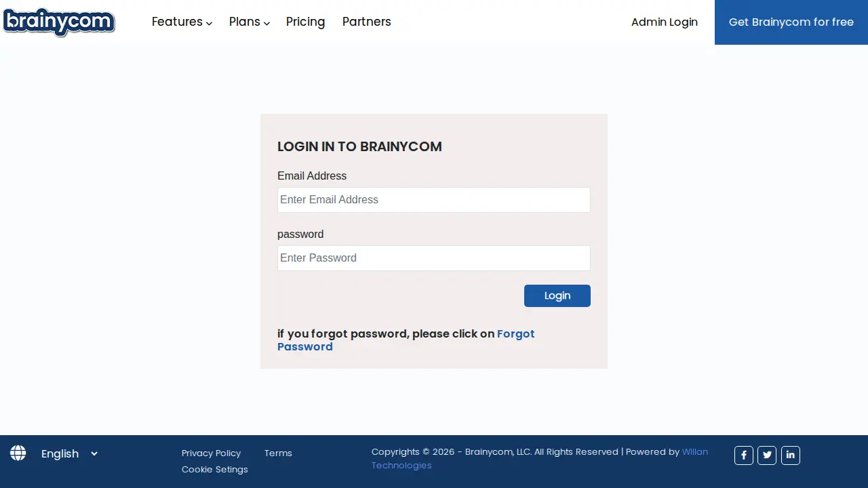Screen dimensions: 868x488
Task: Click the Email Address label
Action: click(312, 176)
